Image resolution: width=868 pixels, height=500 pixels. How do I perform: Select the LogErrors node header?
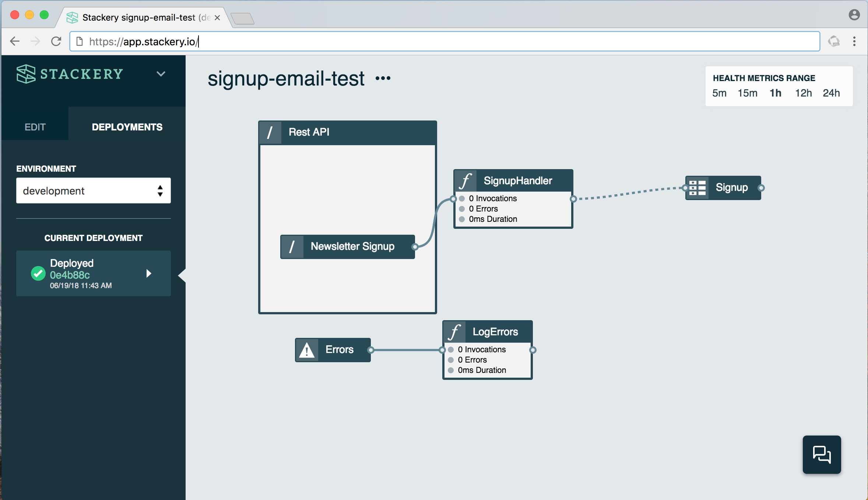(488, 332)
